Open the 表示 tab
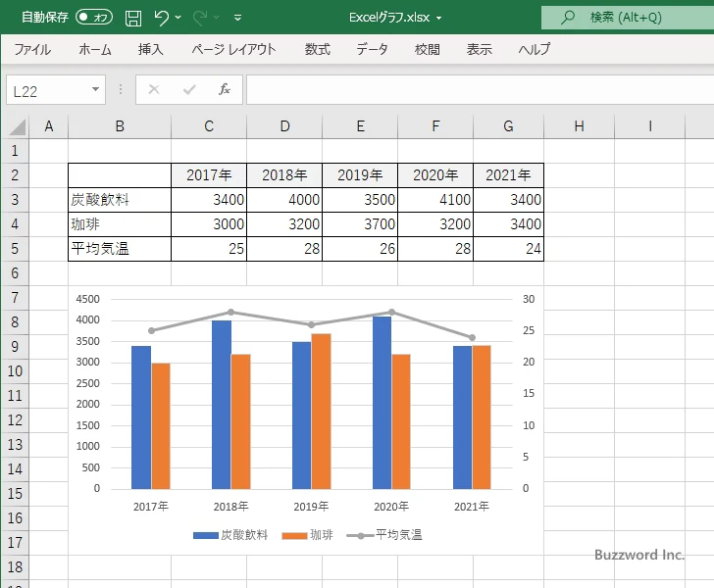The width and height of the screenshot is (714, 588). pyautogui.click(x=479, y=49)
